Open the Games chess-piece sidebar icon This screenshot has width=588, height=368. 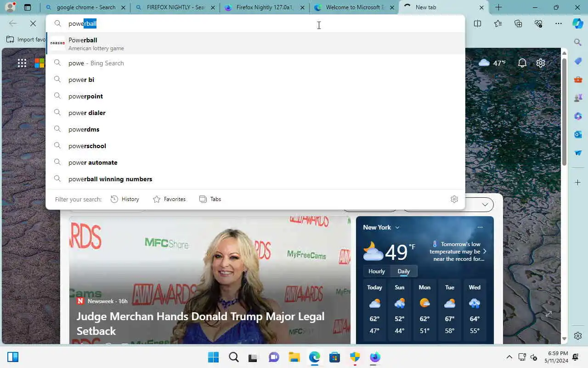[x=578, y=98]
